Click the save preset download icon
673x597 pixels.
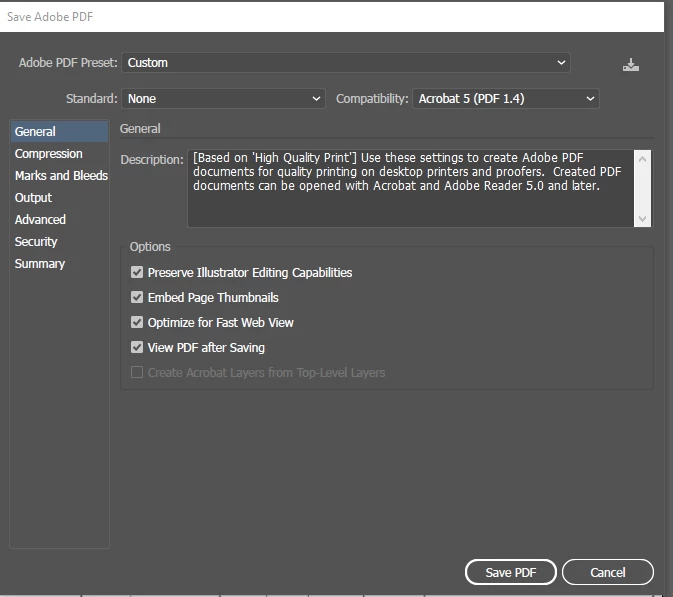coord(631,65)
